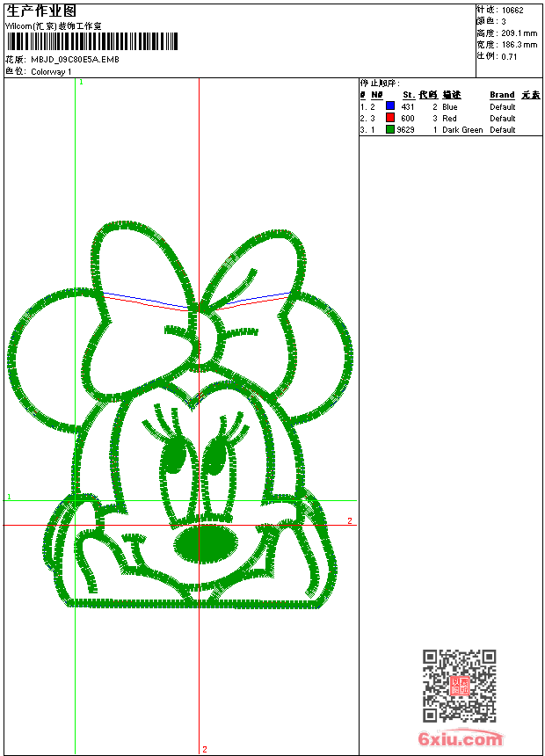Image resolution: width=545 pixels, height=756 pixels.
Task: Click the QR code at bottom right
Action: (459, 685)
